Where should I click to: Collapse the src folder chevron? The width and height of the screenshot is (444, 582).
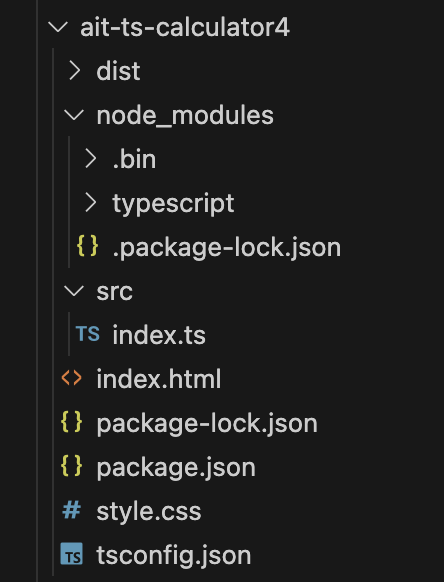coord(74,290)
